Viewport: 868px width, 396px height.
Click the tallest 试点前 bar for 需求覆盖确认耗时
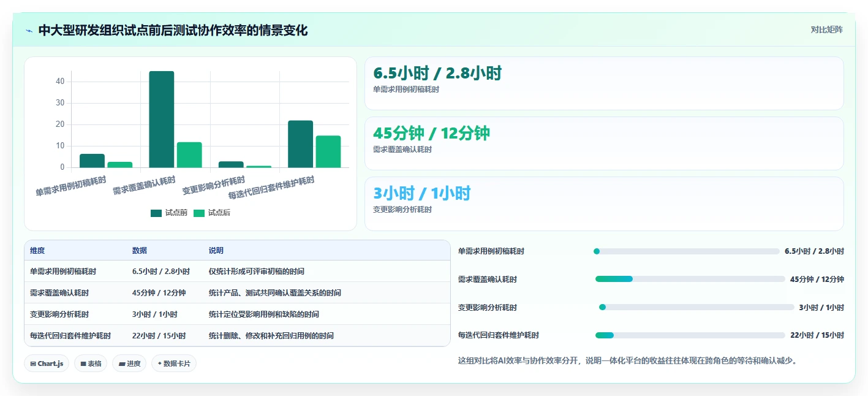click(162, 120)
